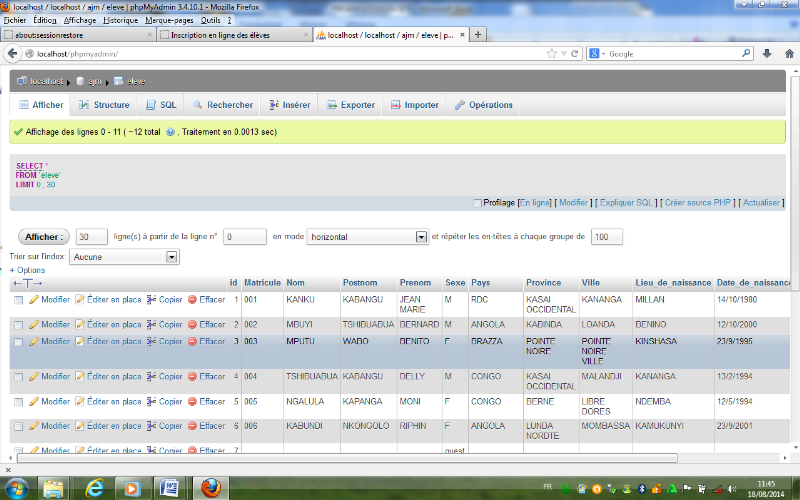Open downloads arrow icon in toolbar

point(767,54)
